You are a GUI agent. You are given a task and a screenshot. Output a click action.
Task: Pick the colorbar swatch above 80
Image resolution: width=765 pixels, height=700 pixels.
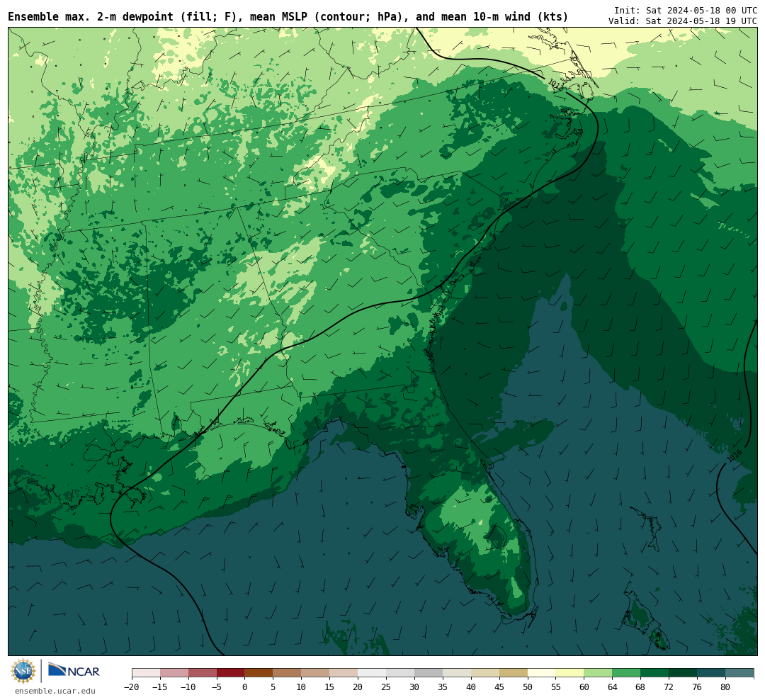point(740,673)
